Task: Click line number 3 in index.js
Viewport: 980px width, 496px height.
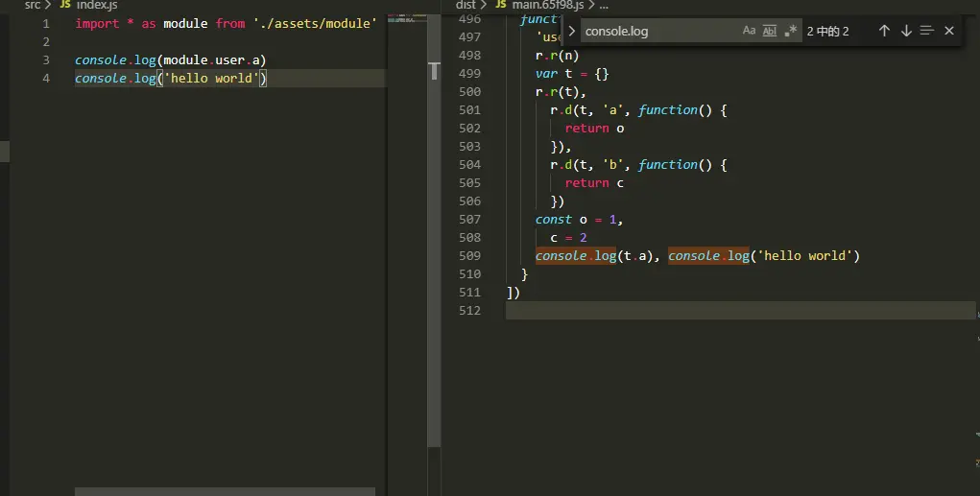Action: point(46,60)
